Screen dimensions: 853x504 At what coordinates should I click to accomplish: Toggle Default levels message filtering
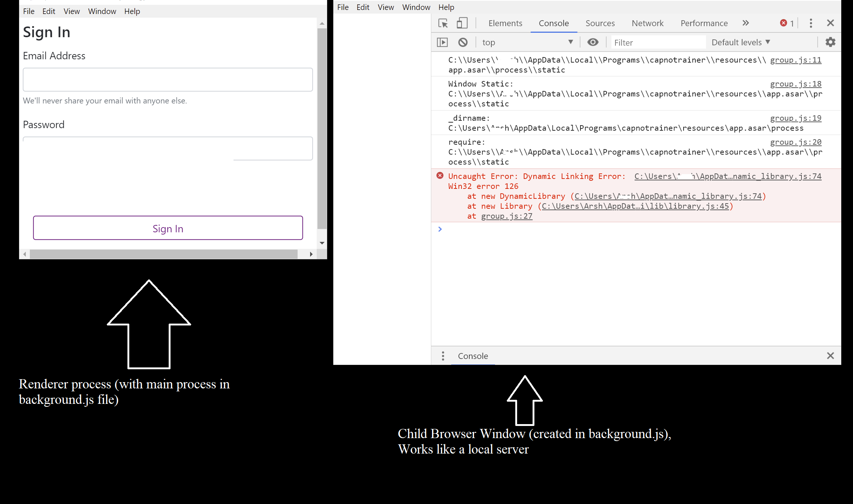click(740, 42)
